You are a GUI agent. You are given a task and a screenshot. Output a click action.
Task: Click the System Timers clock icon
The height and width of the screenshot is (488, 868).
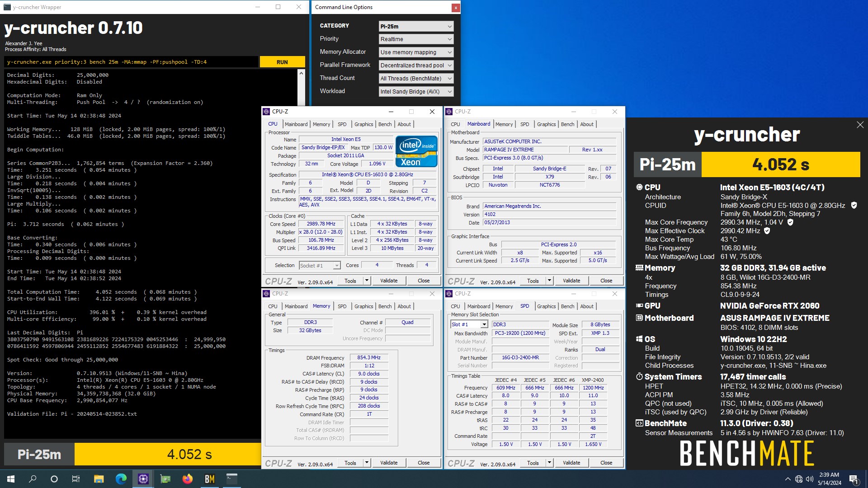(x=639, y=376)
